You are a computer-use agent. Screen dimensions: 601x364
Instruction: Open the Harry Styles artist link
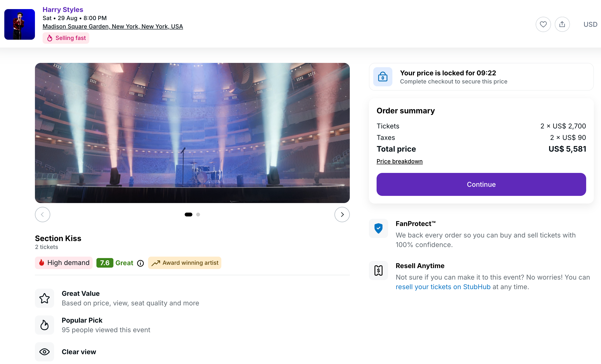click(x=63, y=10)
